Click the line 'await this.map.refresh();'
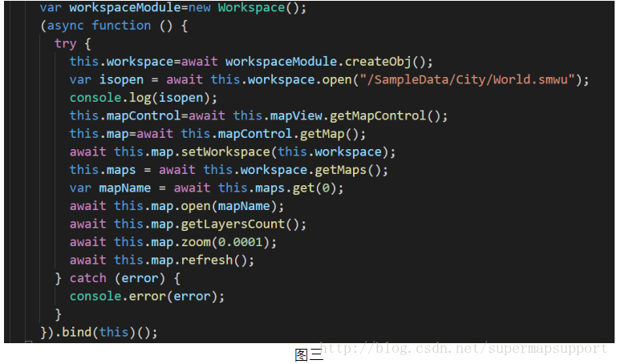Viewport: 617px width, 364px height. point(162,261)
